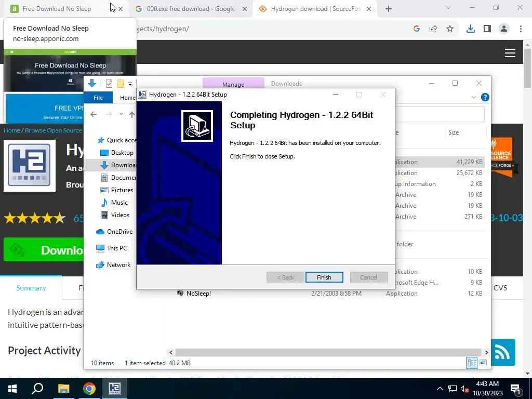Select This PC in the navigation pane
This screenshot has height=399, width=532.
112,248
